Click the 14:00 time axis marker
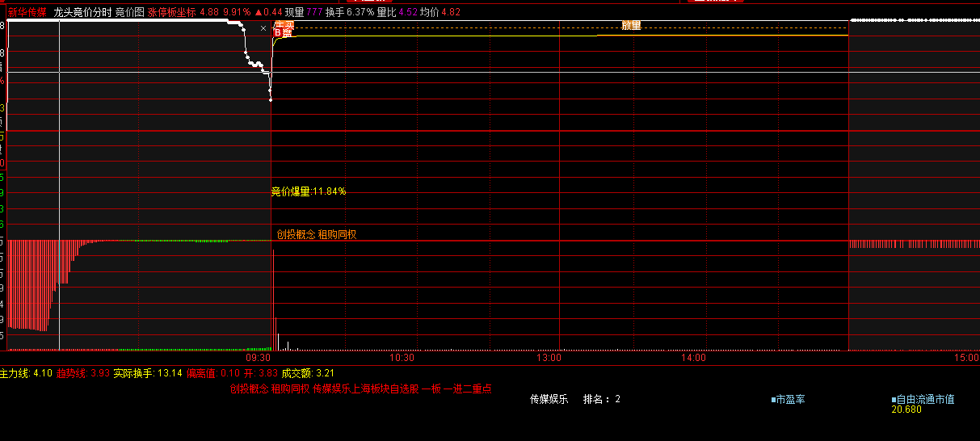The height and width of the screenshot is (441, 980). tap(693, 357)
